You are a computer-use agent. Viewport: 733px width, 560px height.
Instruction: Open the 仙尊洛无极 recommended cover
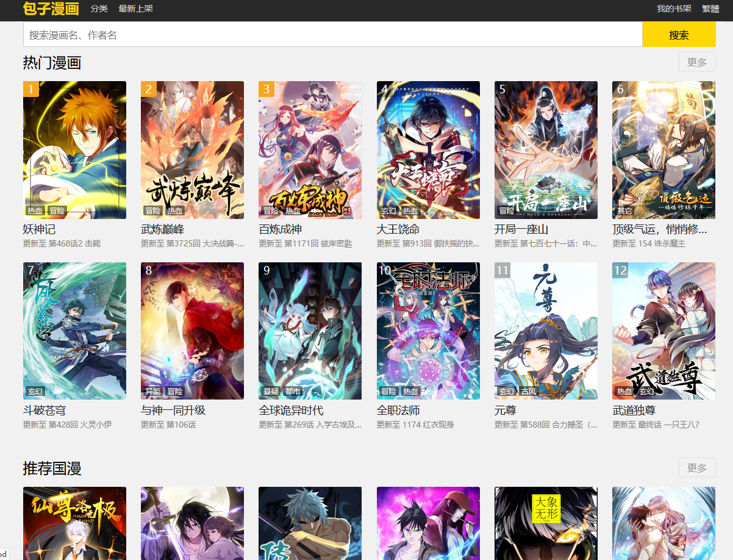click(x=74, y=523)
